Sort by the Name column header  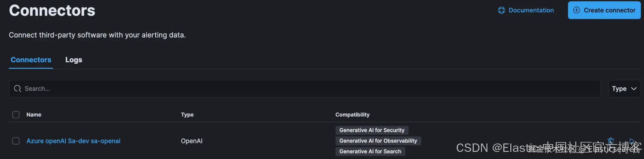(34, 115)
